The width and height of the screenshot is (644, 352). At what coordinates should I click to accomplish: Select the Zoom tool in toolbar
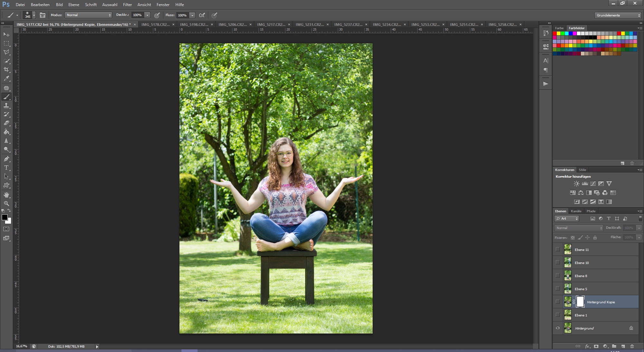(6, 203)
